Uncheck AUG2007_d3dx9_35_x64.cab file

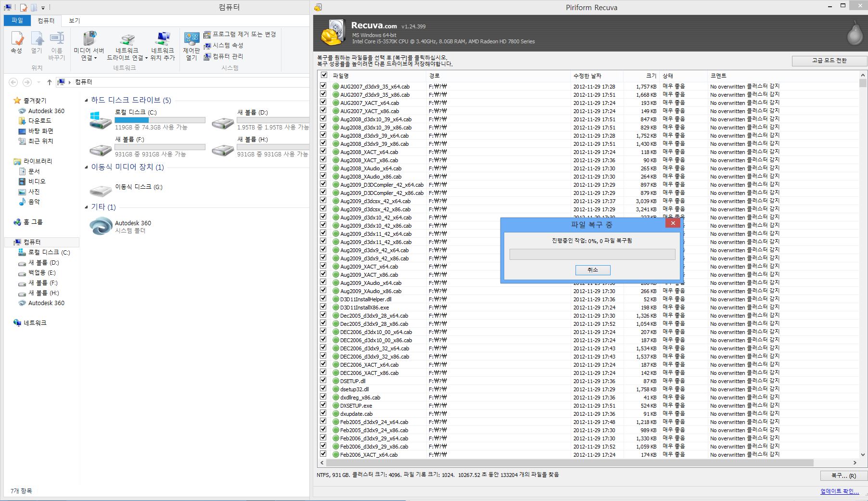(323, 86)
